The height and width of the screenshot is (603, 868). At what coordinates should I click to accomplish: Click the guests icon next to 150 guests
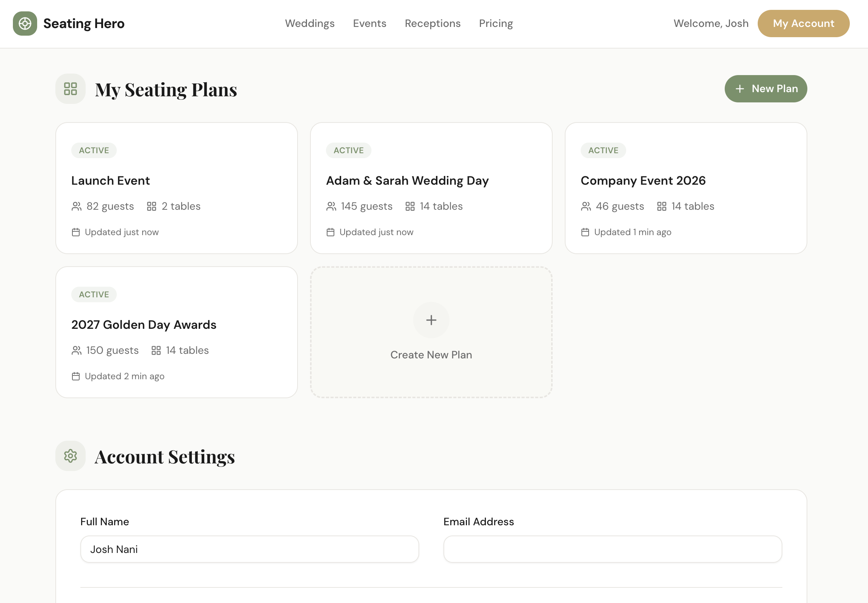point(77,350)
